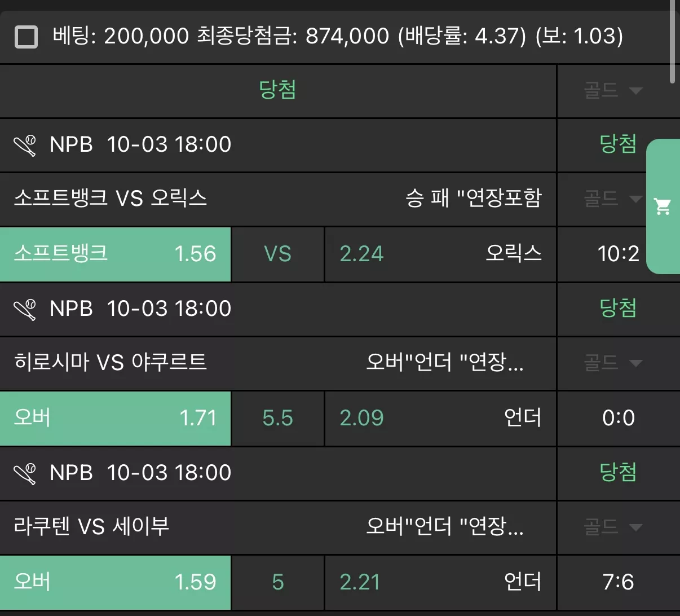Click baseball icon beside 소프트뱅크 match header
Image resolution: width=680 pixels, height=616 pixels.
click(x=25, y=145)
